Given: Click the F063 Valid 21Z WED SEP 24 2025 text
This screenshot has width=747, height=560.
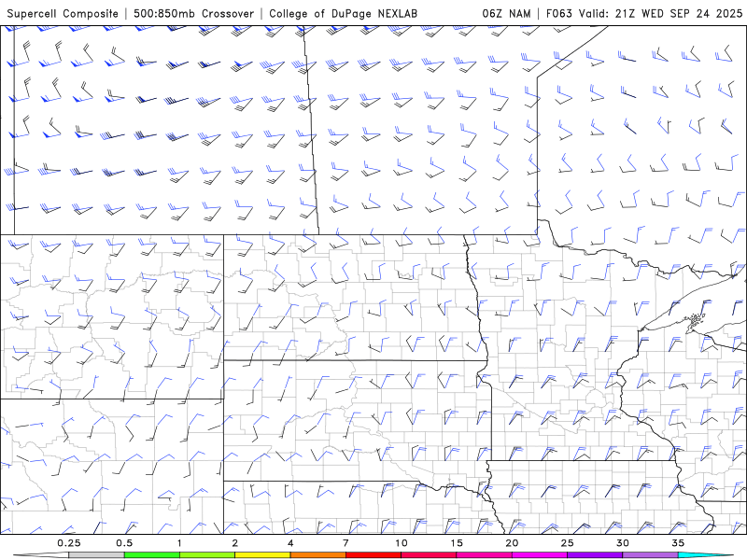Looking at the screenshot, I should coord(644,14).
